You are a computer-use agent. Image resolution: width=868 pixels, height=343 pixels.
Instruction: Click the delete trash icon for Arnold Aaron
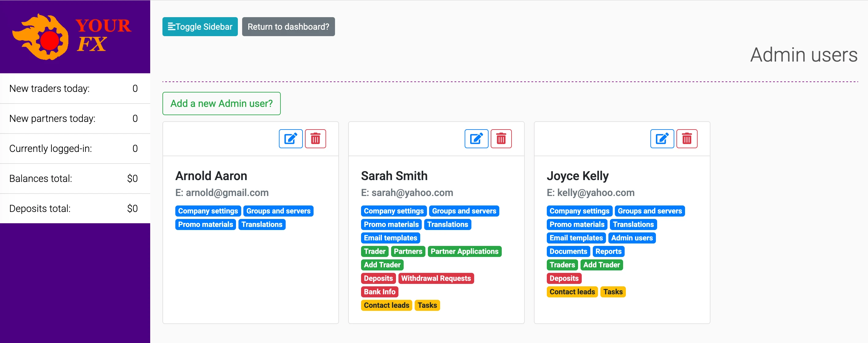(x=315, y=138)
